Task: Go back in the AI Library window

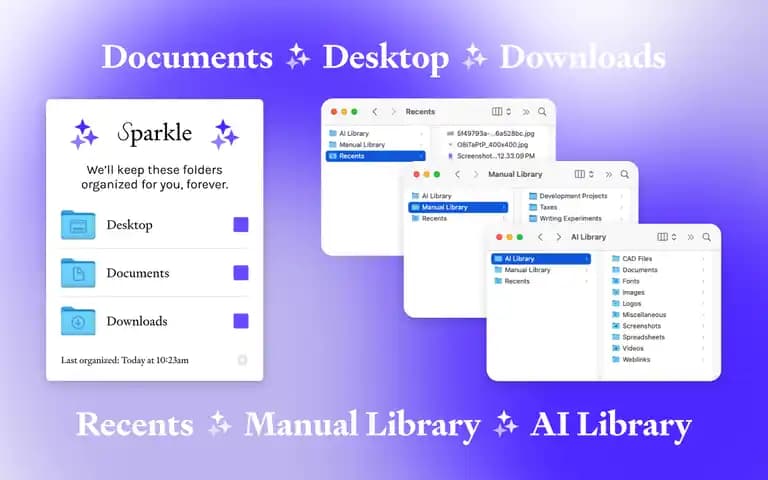Action: (x=540, y=237)
